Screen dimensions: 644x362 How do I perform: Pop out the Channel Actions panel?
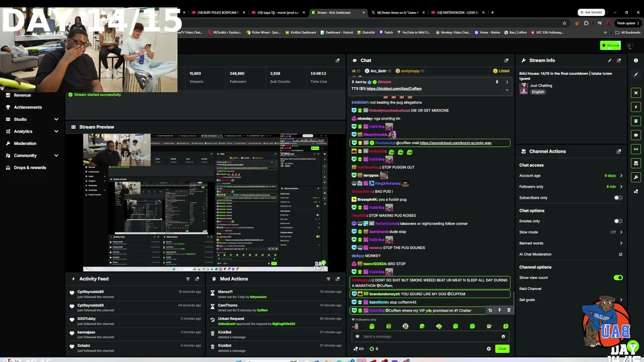(x=619, y=151)
